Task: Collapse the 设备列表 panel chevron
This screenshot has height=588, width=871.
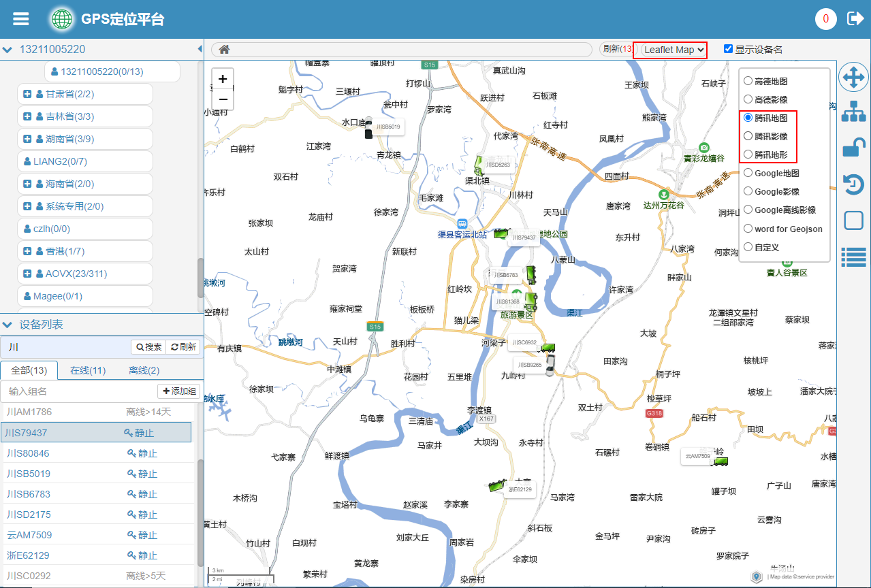Action: click(x=7, y=325)
